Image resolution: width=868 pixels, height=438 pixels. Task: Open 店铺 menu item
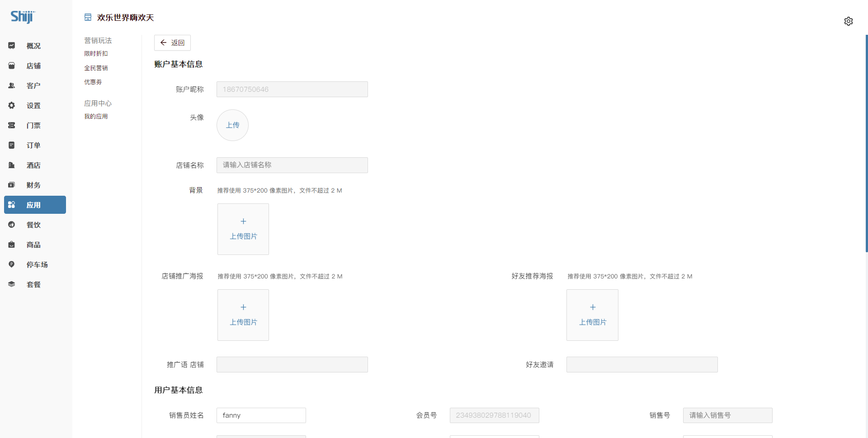pos(35,66)
